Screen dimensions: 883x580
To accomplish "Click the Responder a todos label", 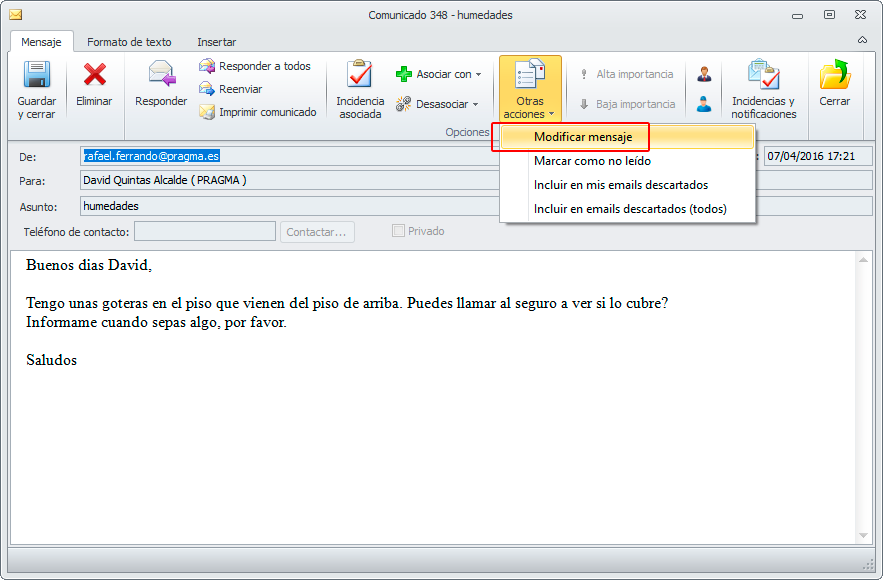I will (265, 66).
